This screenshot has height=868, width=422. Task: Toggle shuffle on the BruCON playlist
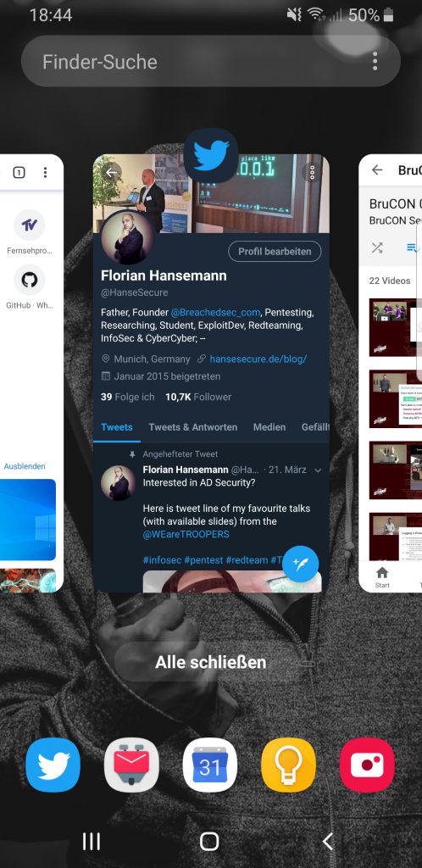[377, 248]
